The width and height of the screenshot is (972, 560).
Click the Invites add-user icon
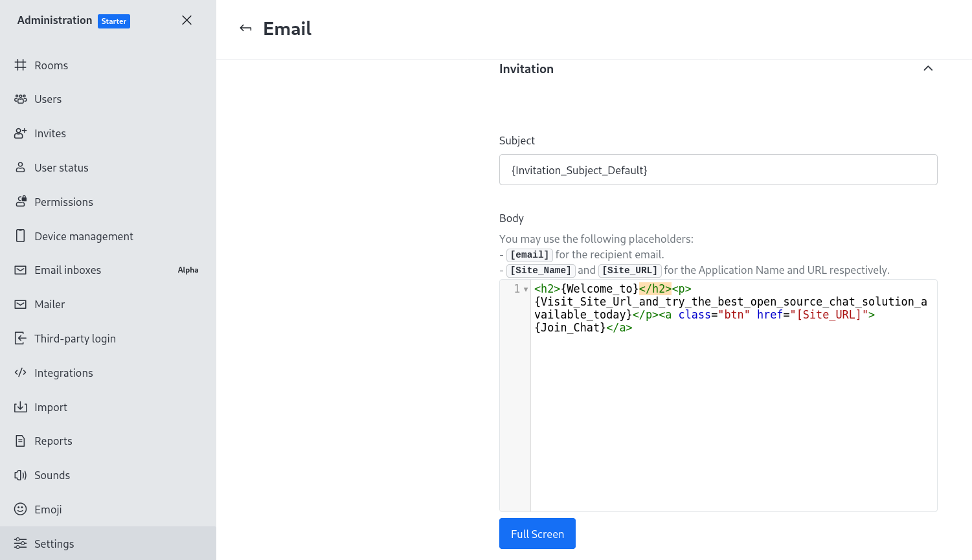pyautogui.click(x=21, y=133)
